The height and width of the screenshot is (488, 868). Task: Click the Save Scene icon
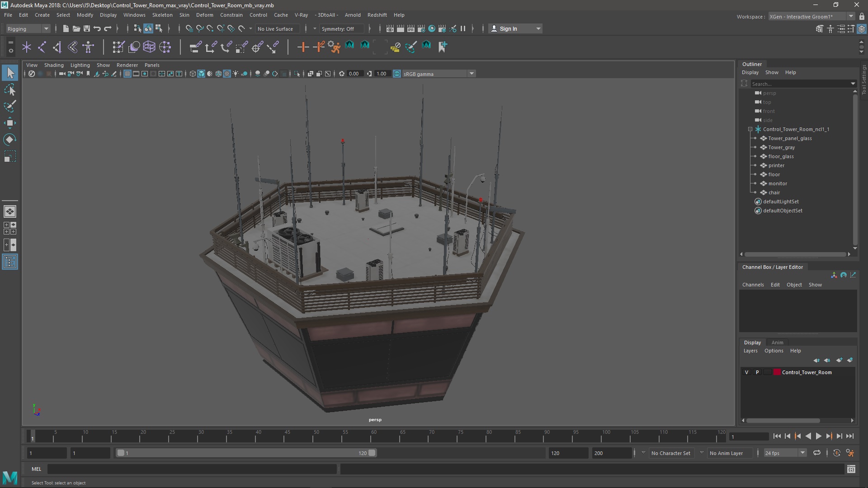(86, 28)
